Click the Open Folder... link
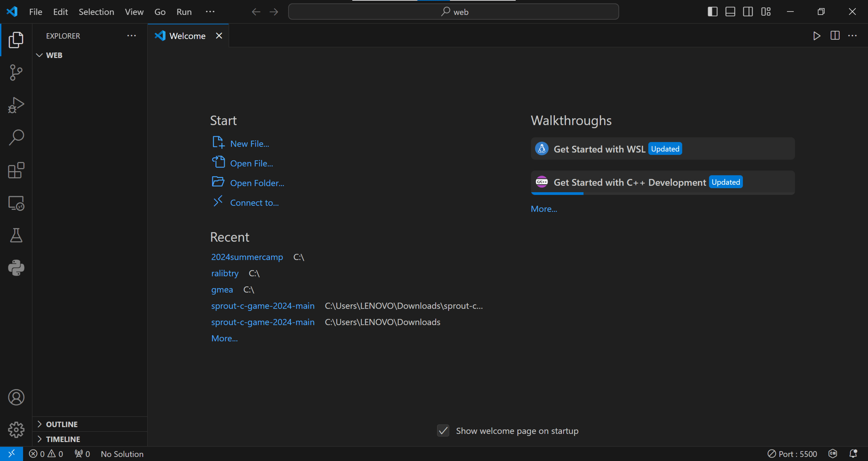 coord(257,183)
